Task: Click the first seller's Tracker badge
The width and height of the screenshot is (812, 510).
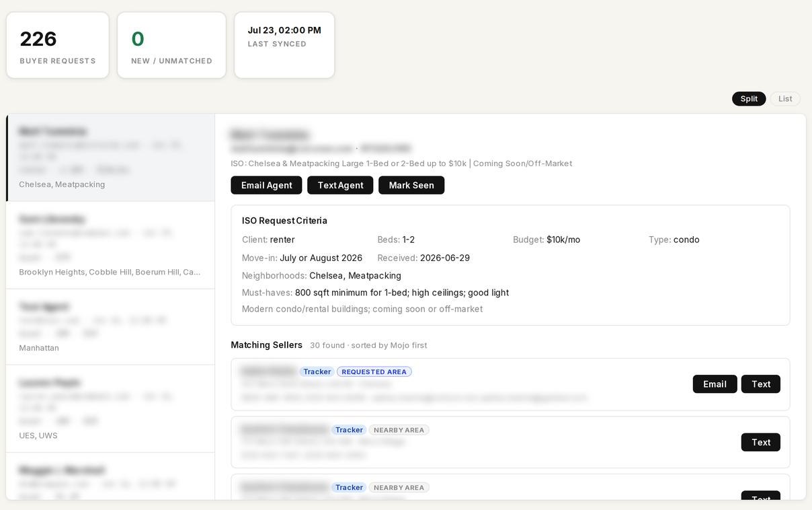Action: 317,371
